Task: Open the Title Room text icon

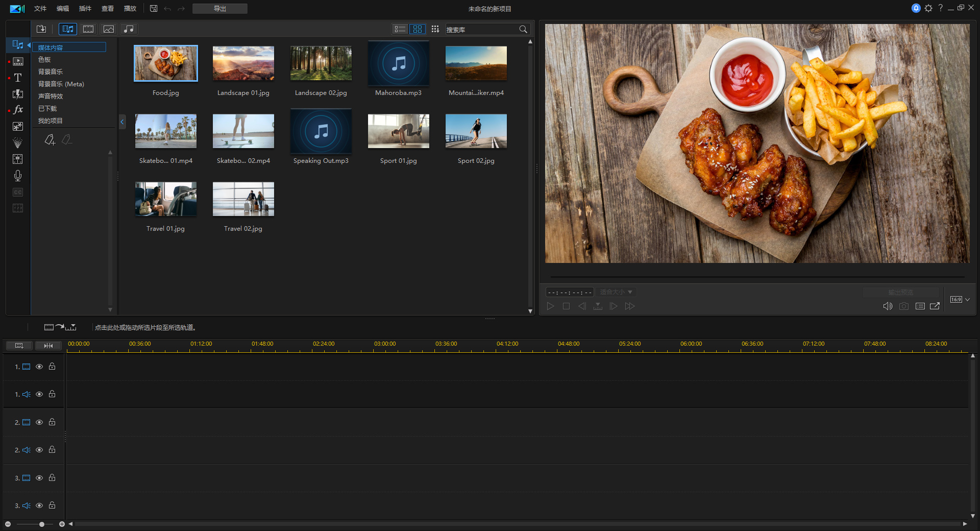Action: click(18, 78)
